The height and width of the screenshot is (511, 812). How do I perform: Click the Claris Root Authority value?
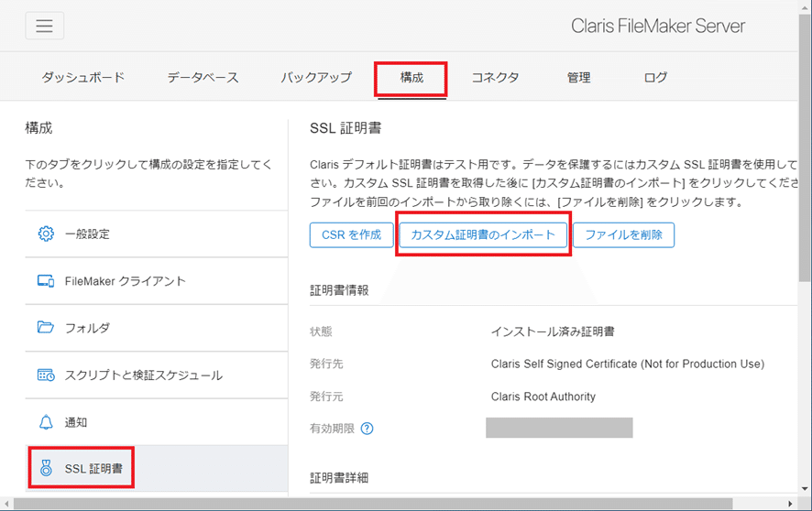(543, 397)
